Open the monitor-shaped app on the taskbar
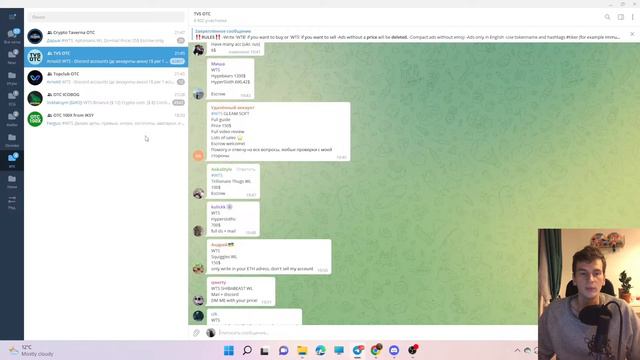640x360 pixels. [x=339, y=350]
